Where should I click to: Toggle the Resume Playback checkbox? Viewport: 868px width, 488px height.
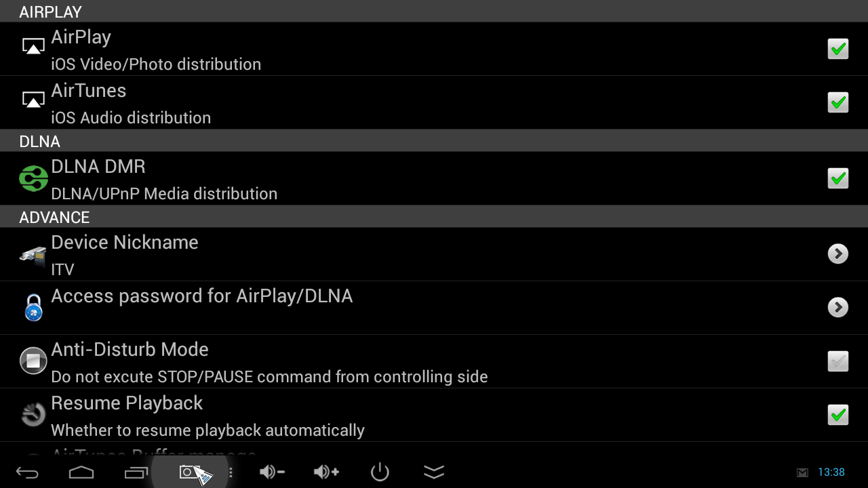pos(838,415)
